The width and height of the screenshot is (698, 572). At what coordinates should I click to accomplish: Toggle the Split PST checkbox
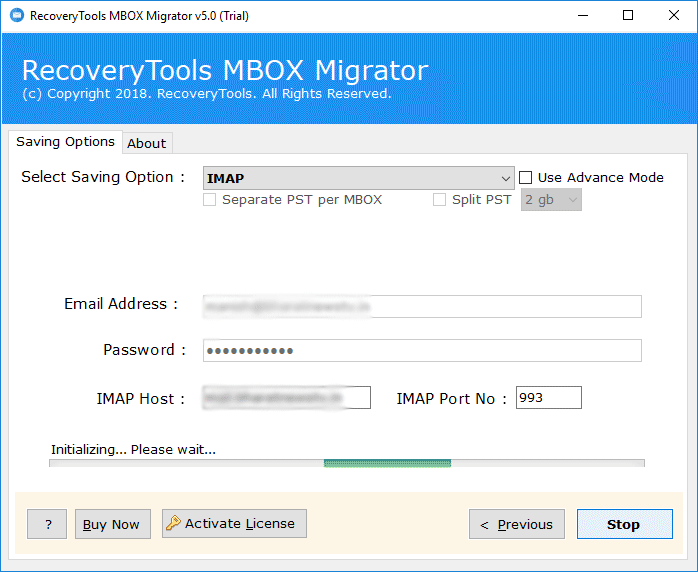(x=439, y=199)
